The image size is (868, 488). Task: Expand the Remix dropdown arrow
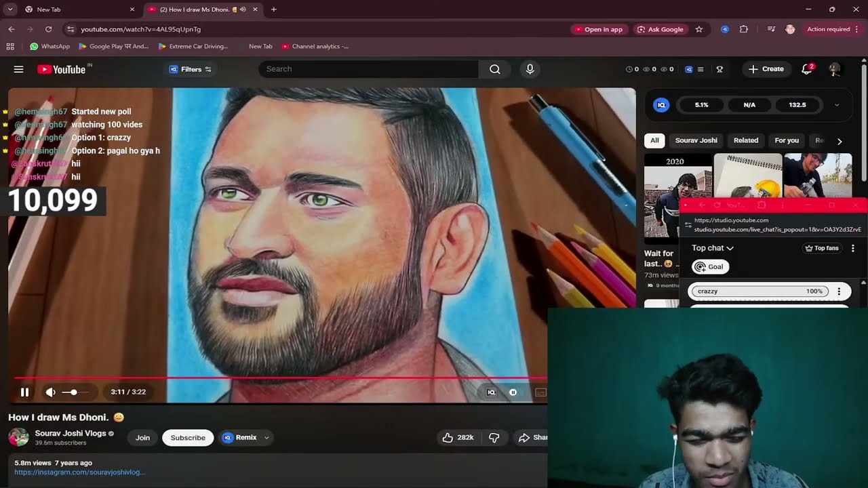coord(267,438)
